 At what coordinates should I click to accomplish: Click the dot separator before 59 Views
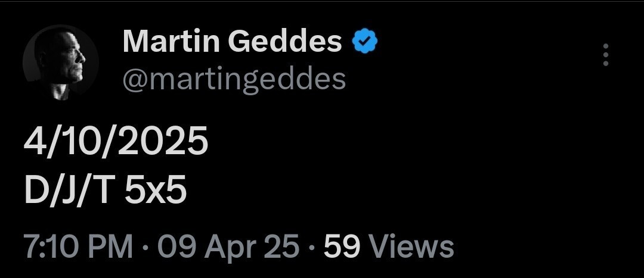[x=311, y=246]
